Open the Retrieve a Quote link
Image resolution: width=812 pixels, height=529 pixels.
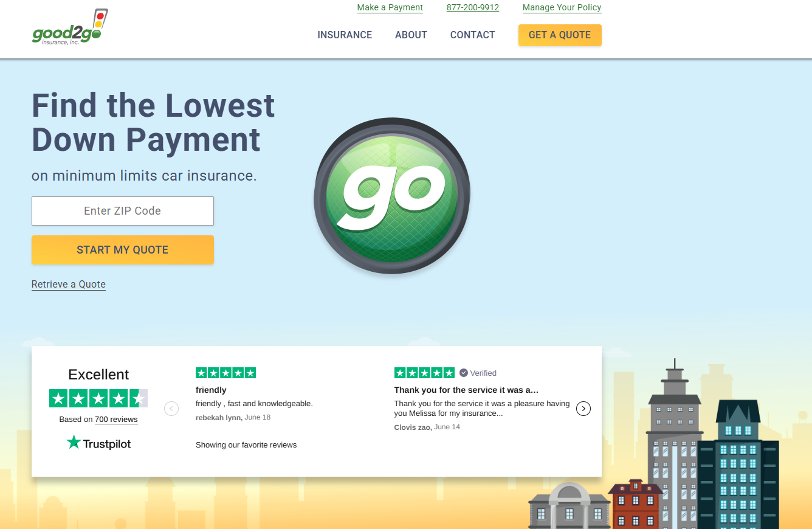click(x=69, y=285)
